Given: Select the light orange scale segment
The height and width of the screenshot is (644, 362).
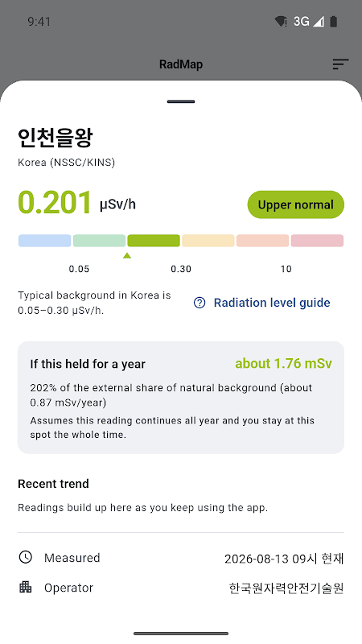Looking at the screenshot, I should 208,241.
